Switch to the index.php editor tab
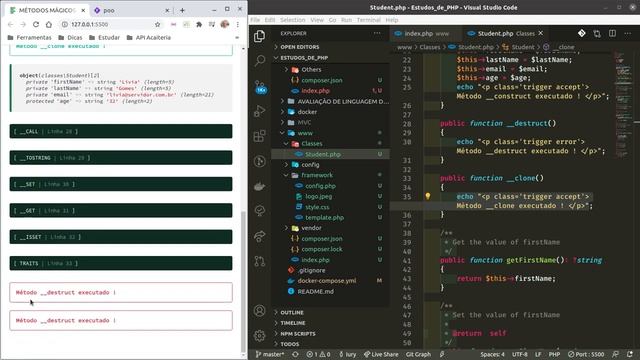The image size is (640, 360). 424,33
